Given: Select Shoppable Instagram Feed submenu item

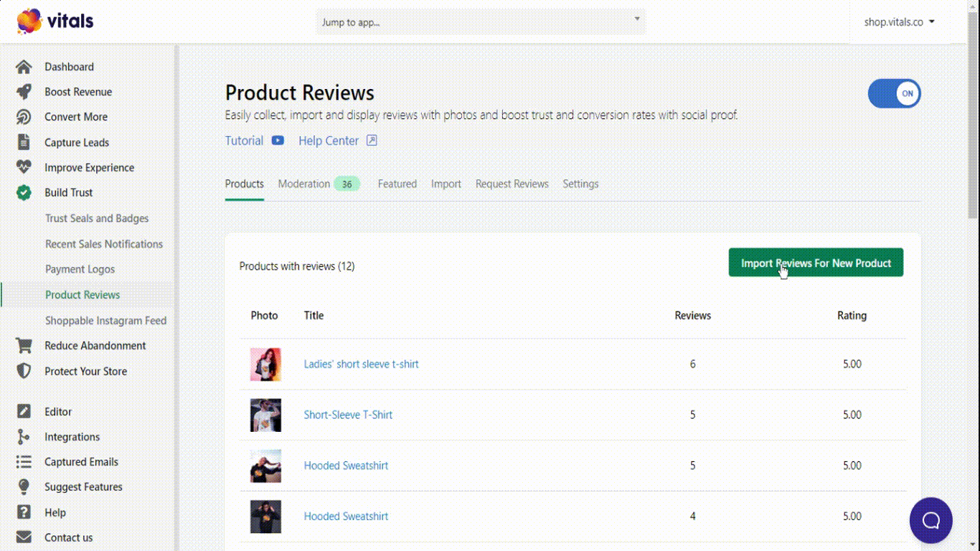Looking at the screenshot, I should [105, 321].
